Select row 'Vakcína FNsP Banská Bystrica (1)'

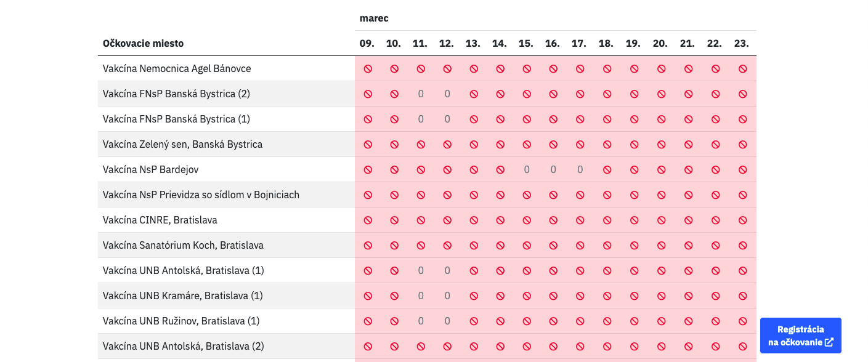pyautogui.click(x=427, y=119)
